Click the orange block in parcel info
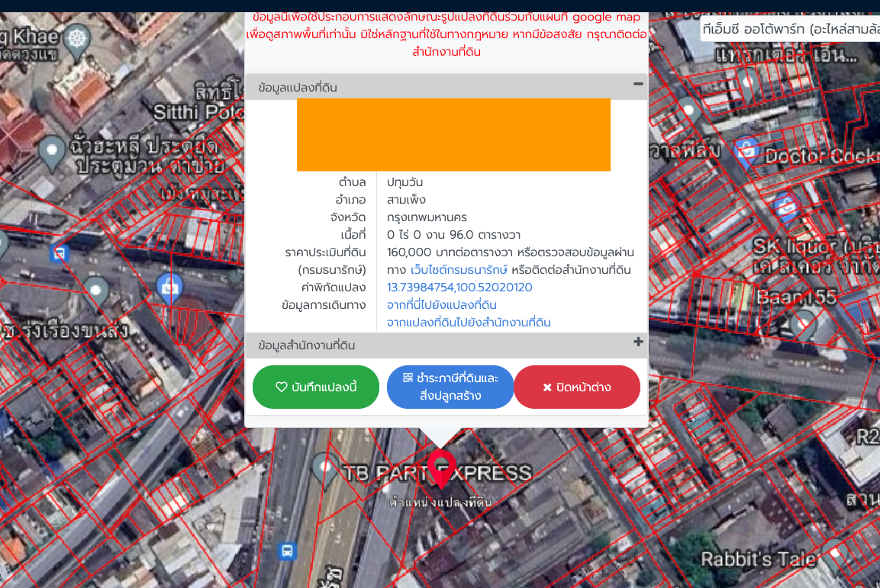Screen dimensions: 880x588 click(x=453, y=135)
